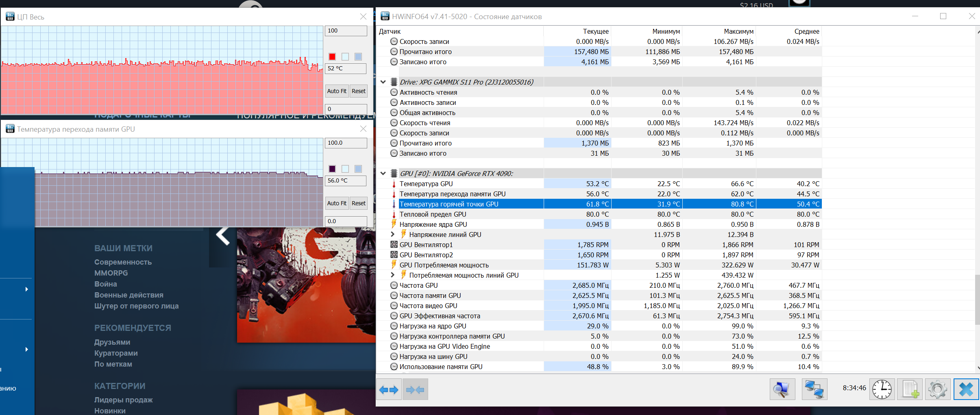Click the lightning icon beside GPU Потребляемая мощность
The height and width of the screenshot is (415, 980).
click(x=394, y=265)
